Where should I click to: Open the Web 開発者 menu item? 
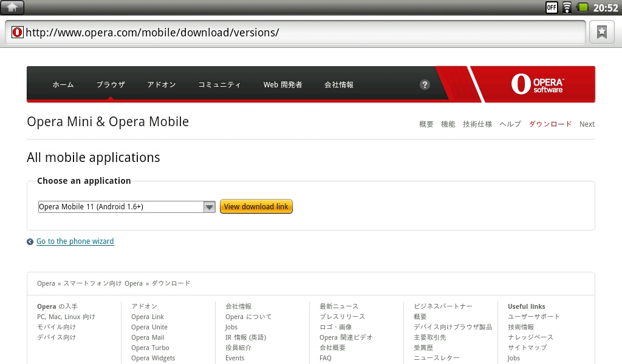[x=283, y=84]
